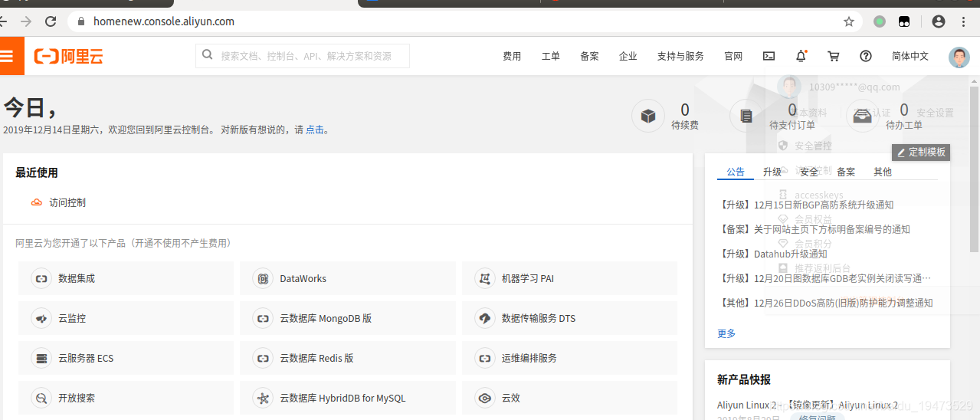Open the 备案 menu
980x420 pixels.
click(x=589, y=56)
